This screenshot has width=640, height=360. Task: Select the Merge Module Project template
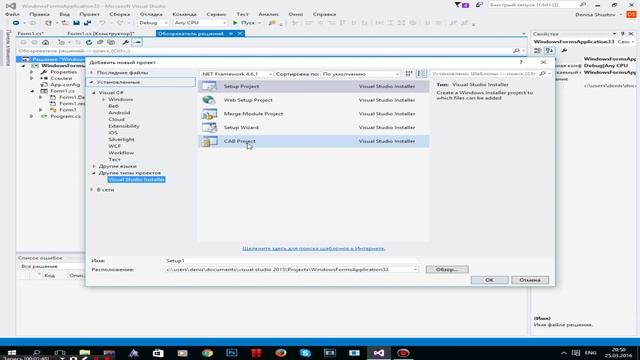(313, 114)
